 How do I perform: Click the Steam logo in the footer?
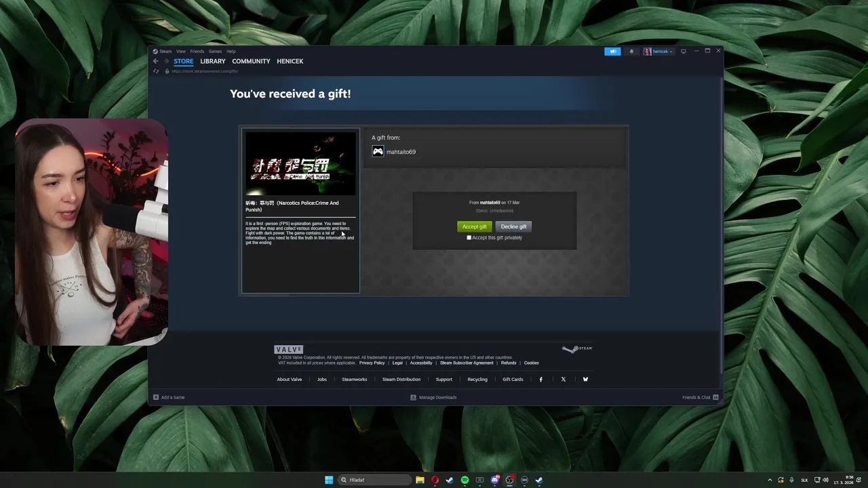(577, 349)
